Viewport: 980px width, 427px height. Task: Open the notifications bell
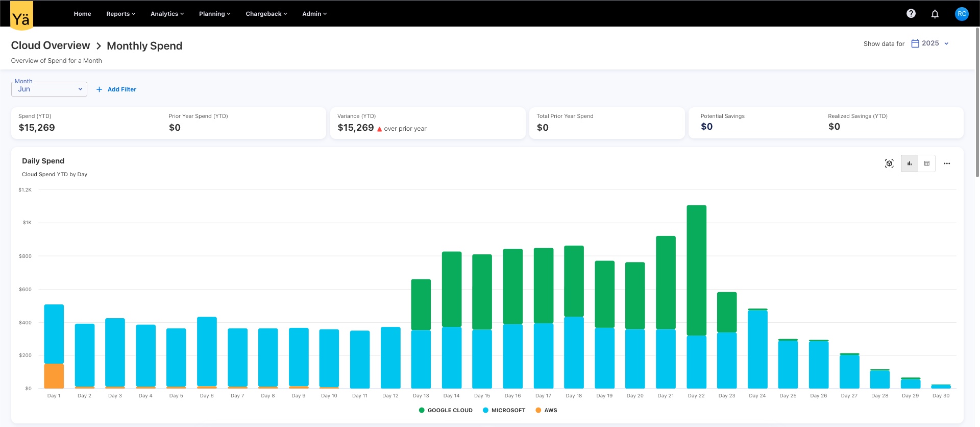coord(935,14)
